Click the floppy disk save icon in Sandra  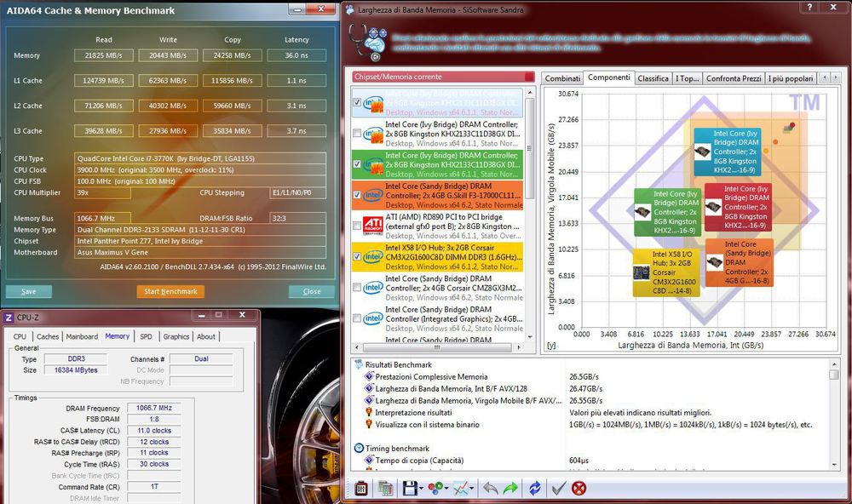[411, 489]
